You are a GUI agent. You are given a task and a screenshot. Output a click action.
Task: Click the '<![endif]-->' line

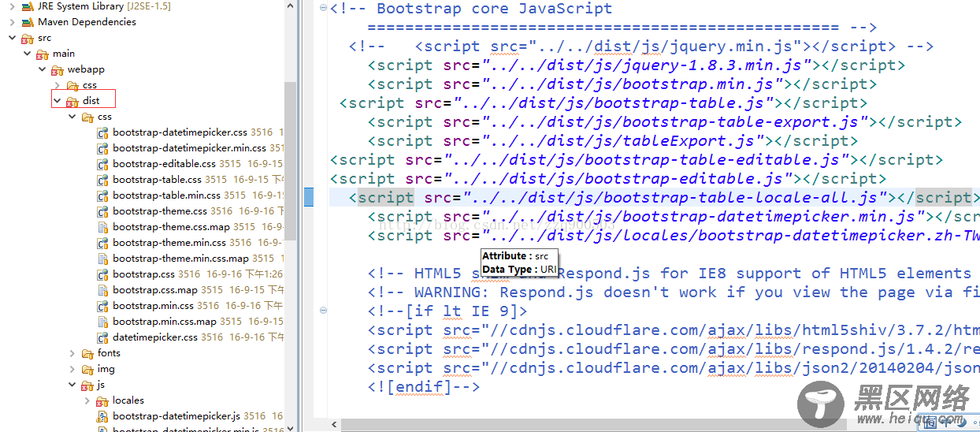[423, 387]
